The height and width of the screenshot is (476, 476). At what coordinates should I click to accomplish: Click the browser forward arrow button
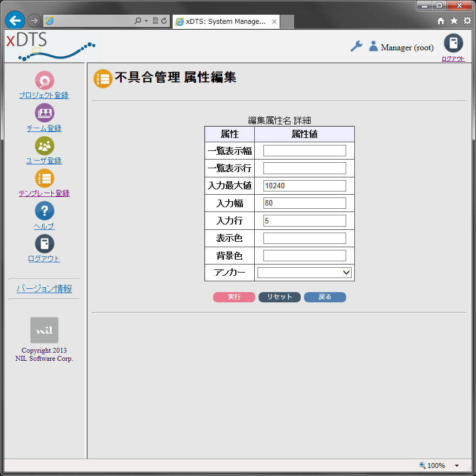tap(34, 21)
